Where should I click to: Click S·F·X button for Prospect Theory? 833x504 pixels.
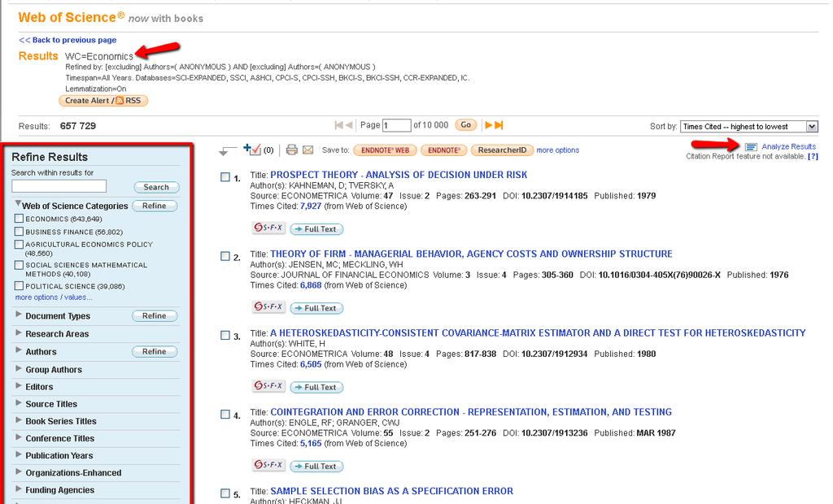point(268,228)
